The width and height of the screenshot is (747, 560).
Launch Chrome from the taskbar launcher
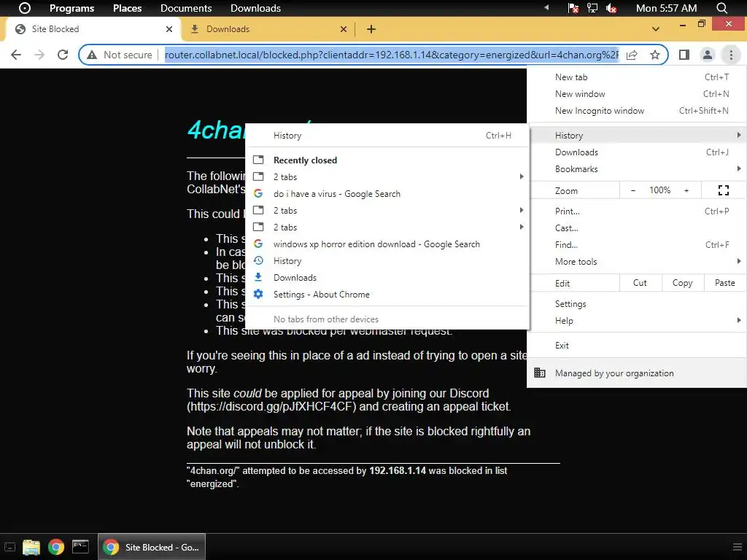pos(55,547)
